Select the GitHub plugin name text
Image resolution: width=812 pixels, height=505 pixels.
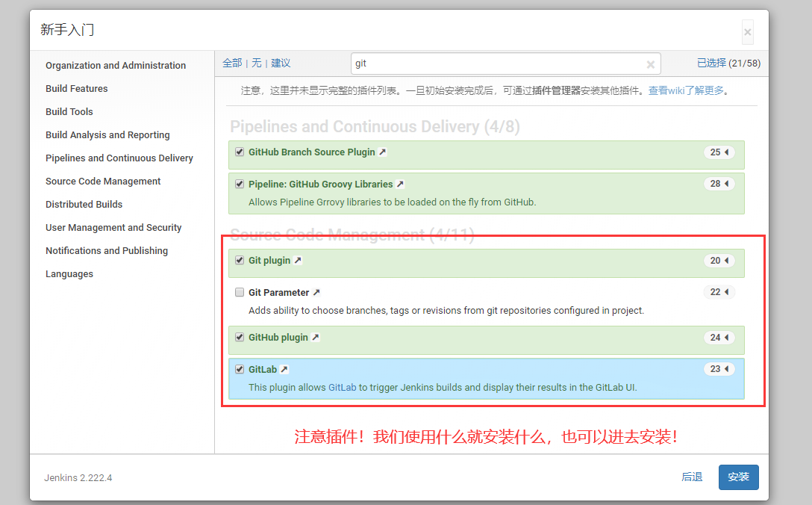point(278,337)
